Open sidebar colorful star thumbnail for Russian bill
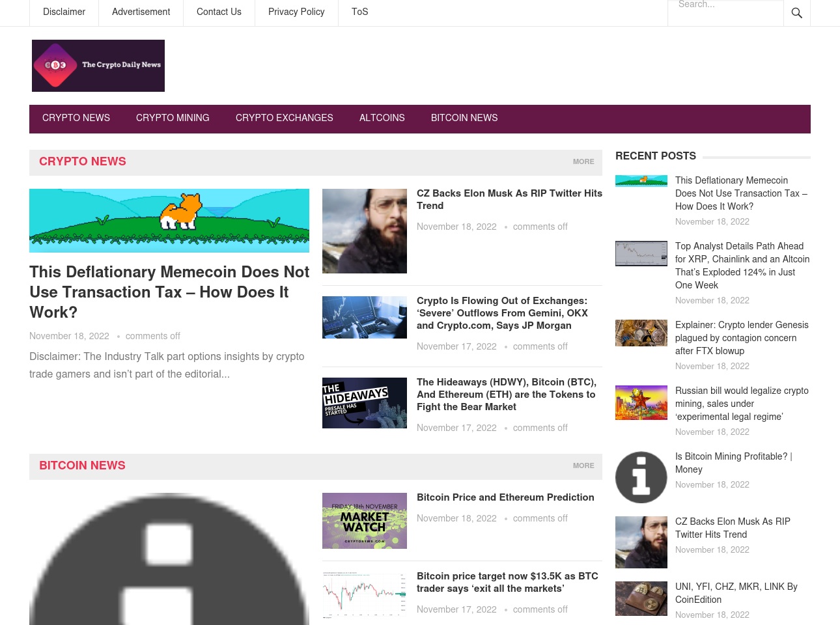Viewport: 840px width, 625px height. [641, 402]
